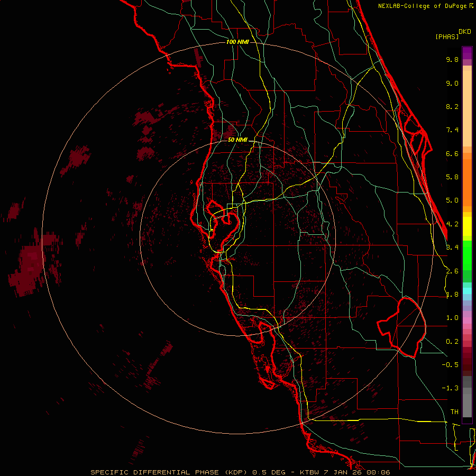Click the 00:06 timestamp
Screen dimensions: 476x476
tap(378, 472)
